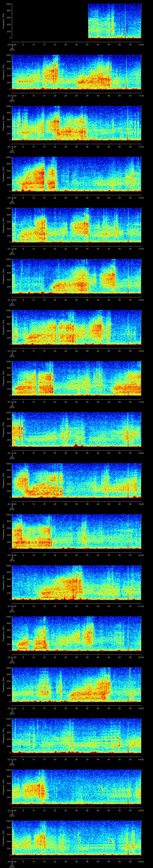Select the spectrogram panel starting at 22:22:00
The width and height of the screenshot is (153, 868).
[76, 685]
